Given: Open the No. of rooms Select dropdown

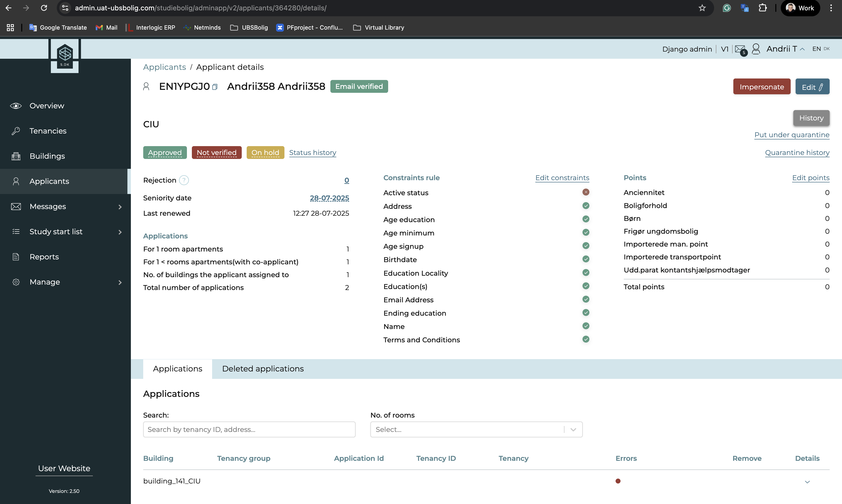Looking at the screenshot, I should point(476,430).
